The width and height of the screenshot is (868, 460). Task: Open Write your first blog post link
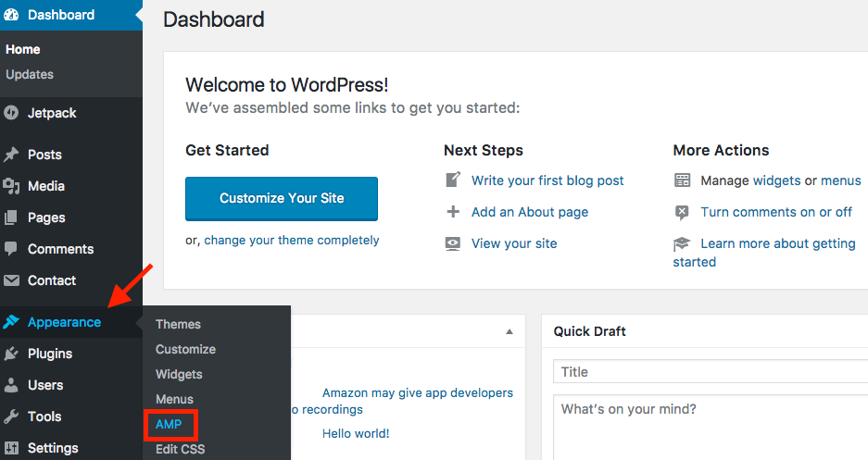[x=547, y=180]
